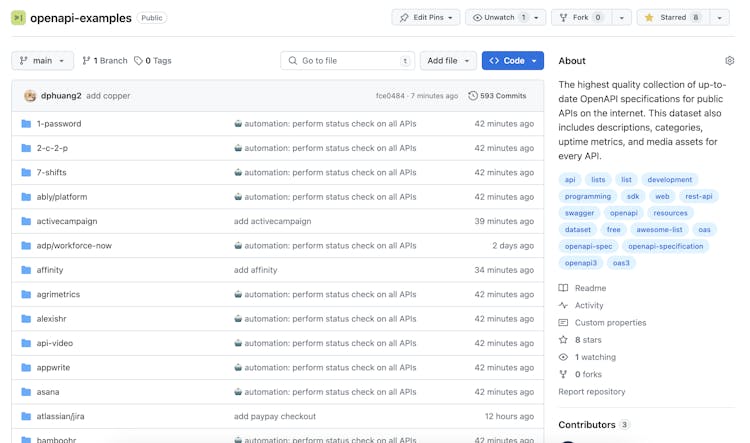Click the ably/platform folder icon
The width and height of the screenshot is (750, 443).
tap(26, 197)
